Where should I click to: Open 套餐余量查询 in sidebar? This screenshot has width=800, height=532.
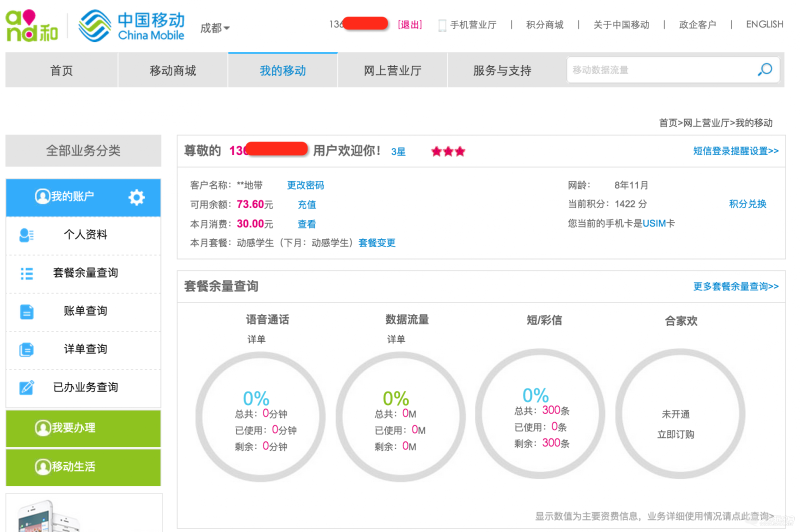tap(85, 272)
